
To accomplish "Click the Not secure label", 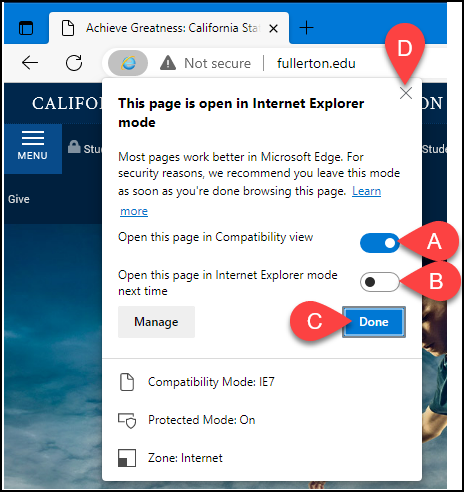I will [217, 63].
